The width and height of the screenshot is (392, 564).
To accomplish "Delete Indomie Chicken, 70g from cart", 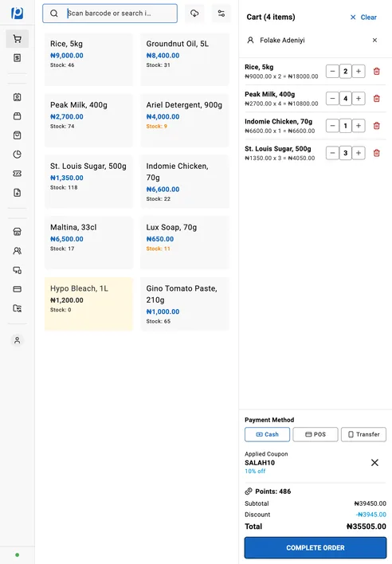I will (x=377, y=126).
